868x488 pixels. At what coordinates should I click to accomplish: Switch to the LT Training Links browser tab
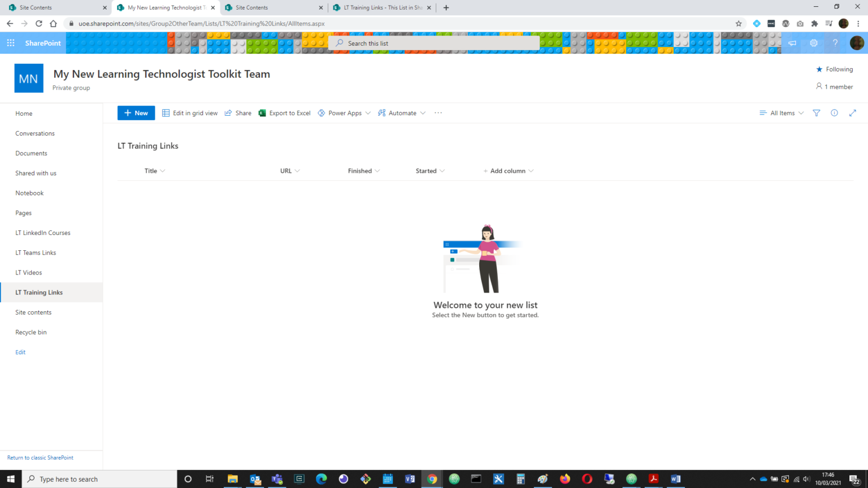coord(382,8)
